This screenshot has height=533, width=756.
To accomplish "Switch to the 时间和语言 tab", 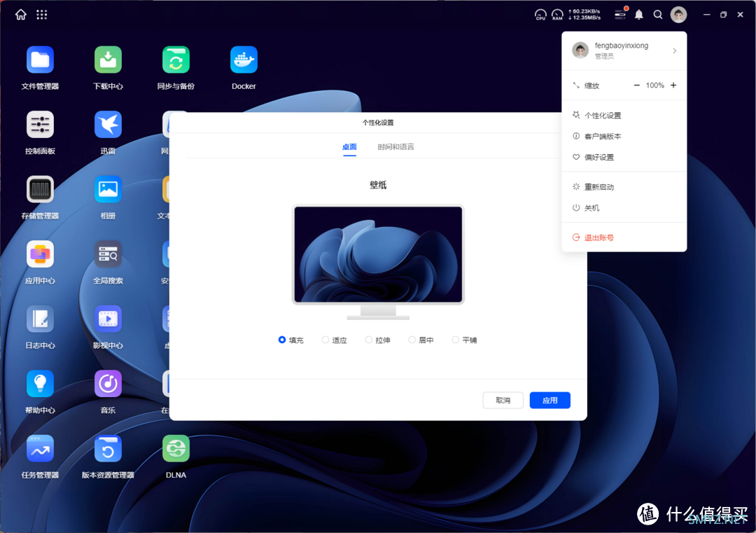I will (x=395, y=147).
